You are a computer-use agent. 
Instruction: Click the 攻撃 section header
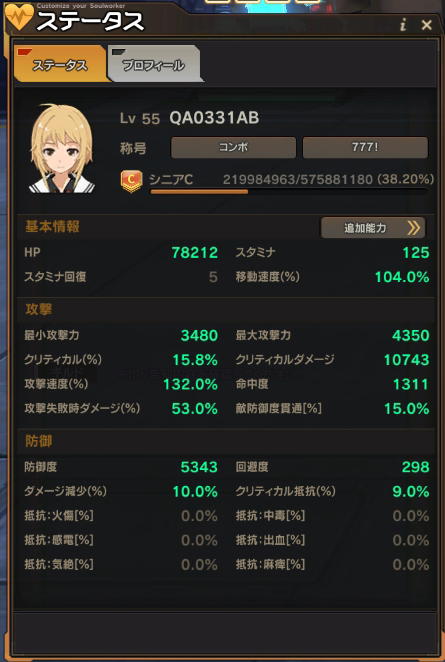tap(39, 309)
